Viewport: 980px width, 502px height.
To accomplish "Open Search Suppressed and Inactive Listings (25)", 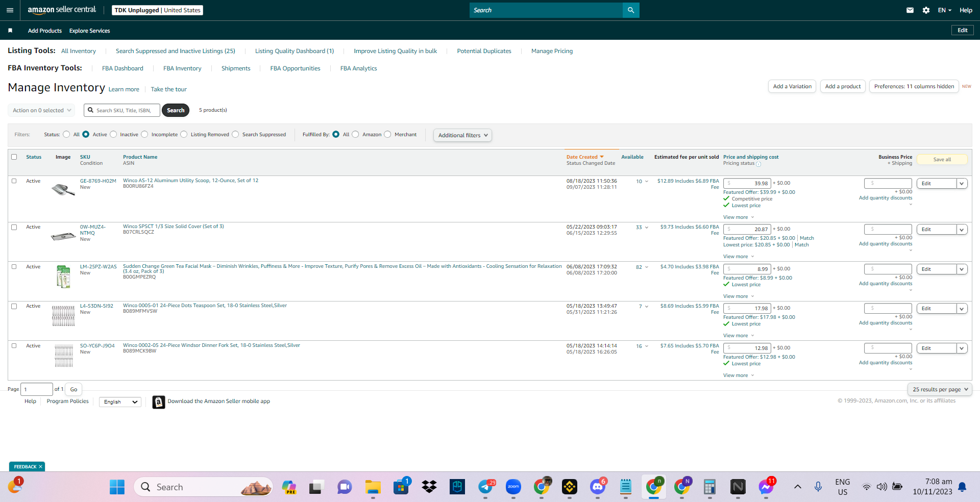I will 176,51.
